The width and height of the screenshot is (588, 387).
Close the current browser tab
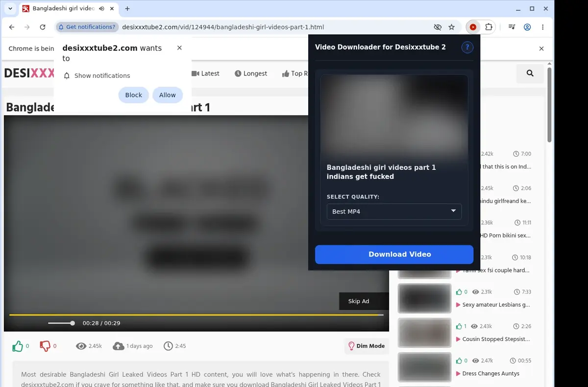(x=112, y=9)
